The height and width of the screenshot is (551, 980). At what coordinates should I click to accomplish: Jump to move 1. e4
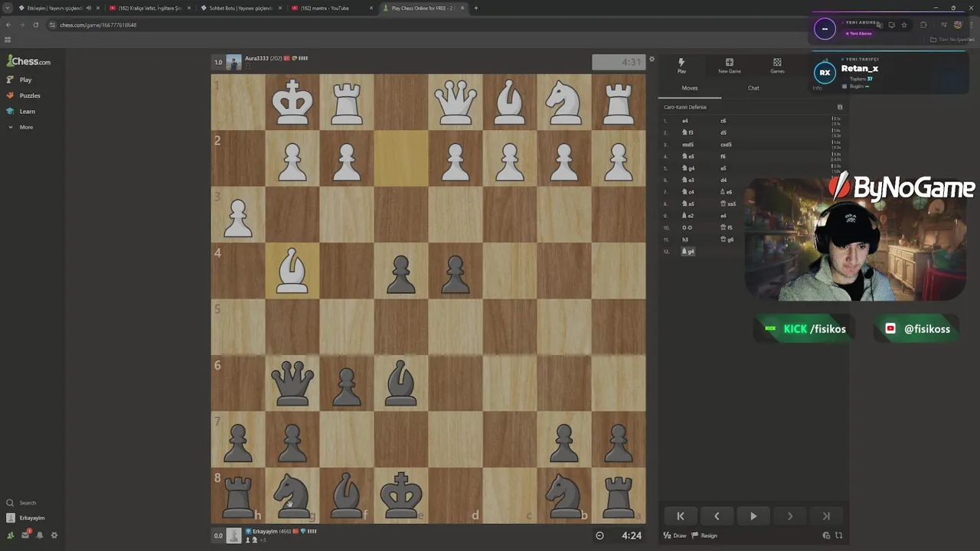coord(685,121)
